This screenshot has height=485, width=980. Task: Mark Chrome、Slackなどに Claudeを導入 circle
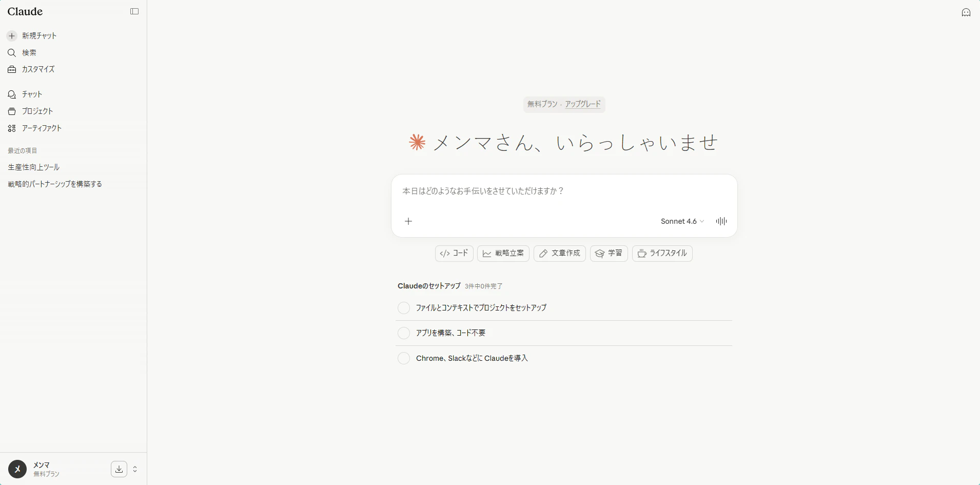point(404,358)
